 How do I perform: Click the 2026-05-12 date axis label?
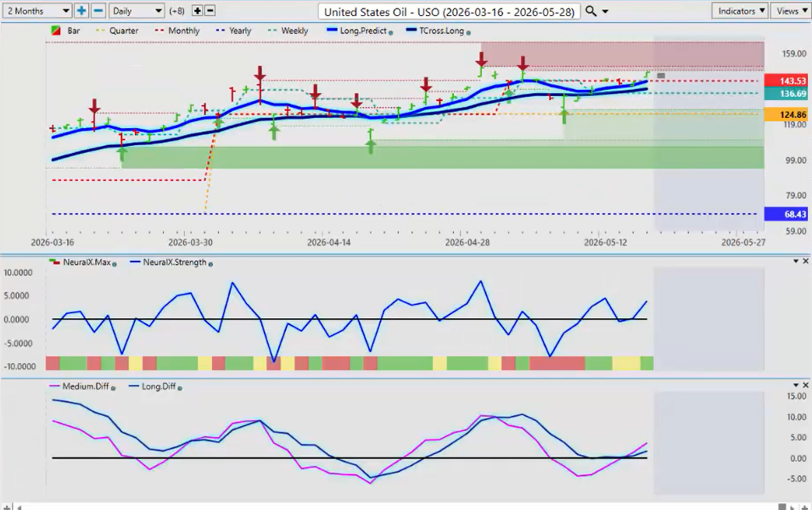[x=605, y=243]
